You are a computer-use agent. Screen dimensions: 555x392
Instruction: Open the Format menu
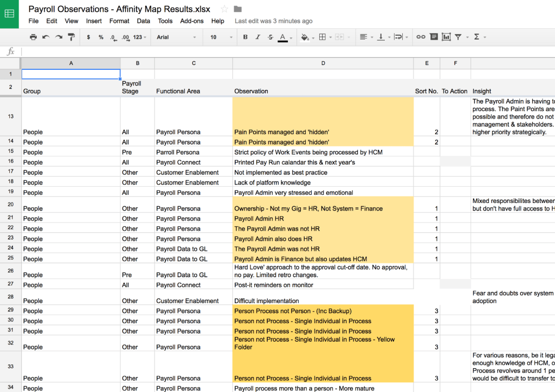click(119, 21)
